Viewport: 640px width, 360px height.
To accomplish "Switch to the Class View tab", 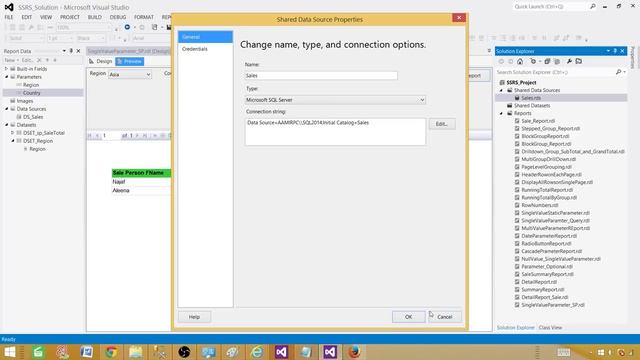I will (x=550, y=327).
